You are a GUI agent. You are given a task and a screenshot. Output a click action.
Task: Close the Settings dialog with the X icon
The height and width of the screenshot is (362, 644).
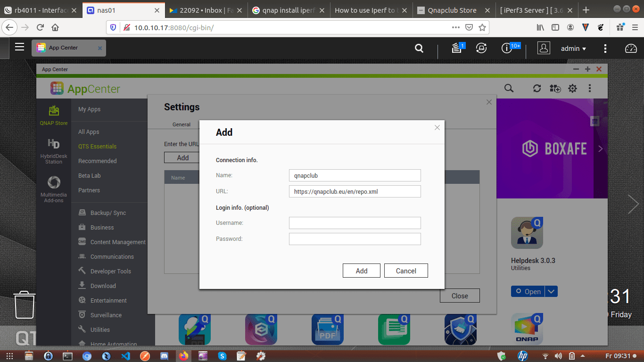(489, 102)
